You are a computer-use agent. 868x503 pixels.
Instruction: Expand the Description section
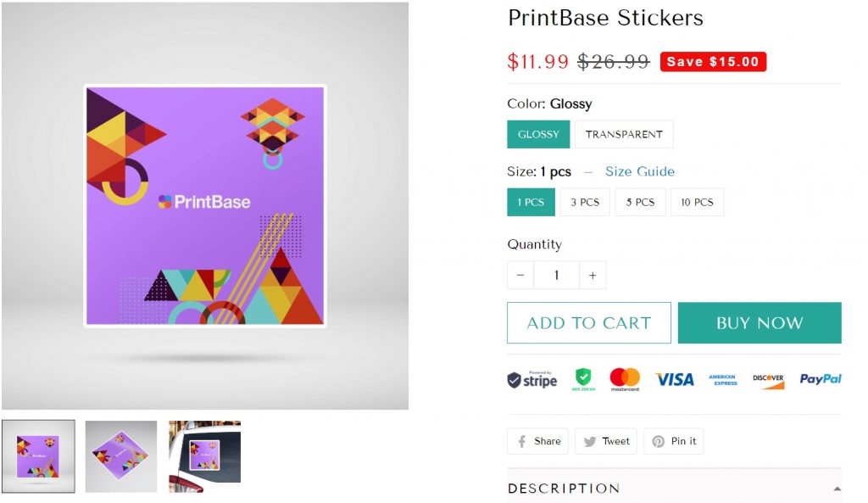point(564,488)
